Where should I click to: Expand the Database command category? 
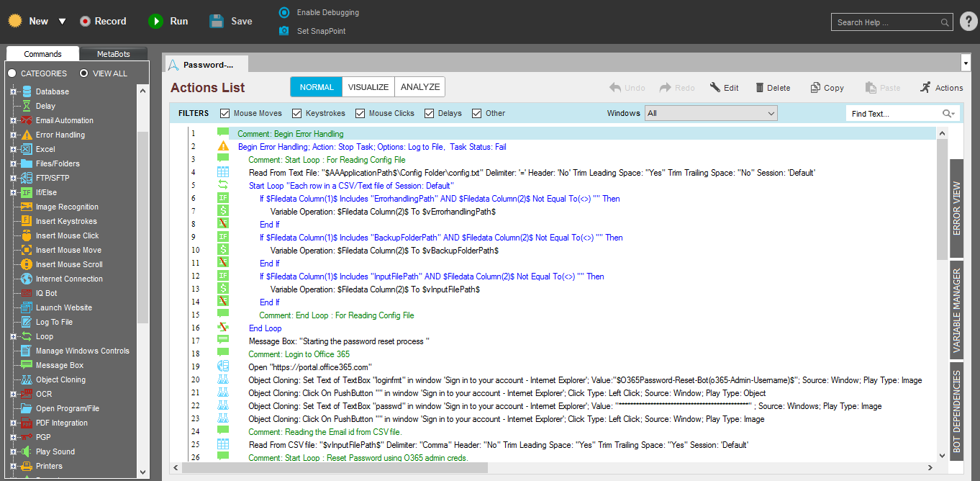[x=13, y=91]
